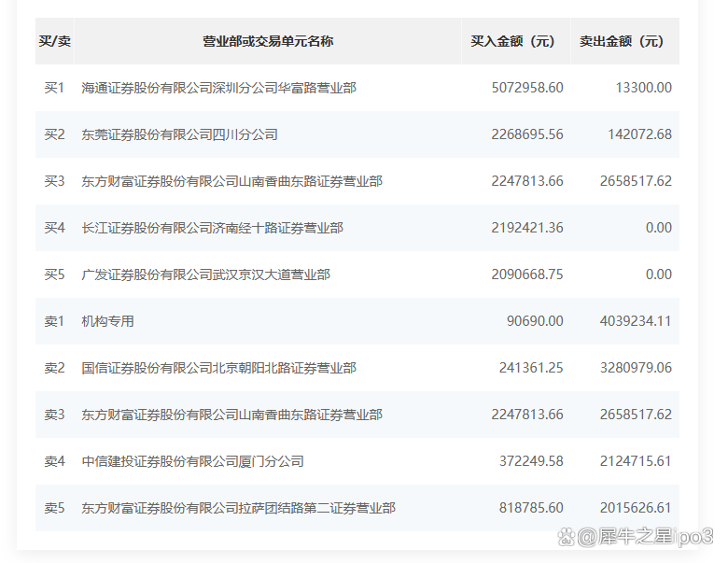The width and height of the screenshot is (728, 563).
Task: Select the 4039234.11 sell amount
Action: click(636, 321)
